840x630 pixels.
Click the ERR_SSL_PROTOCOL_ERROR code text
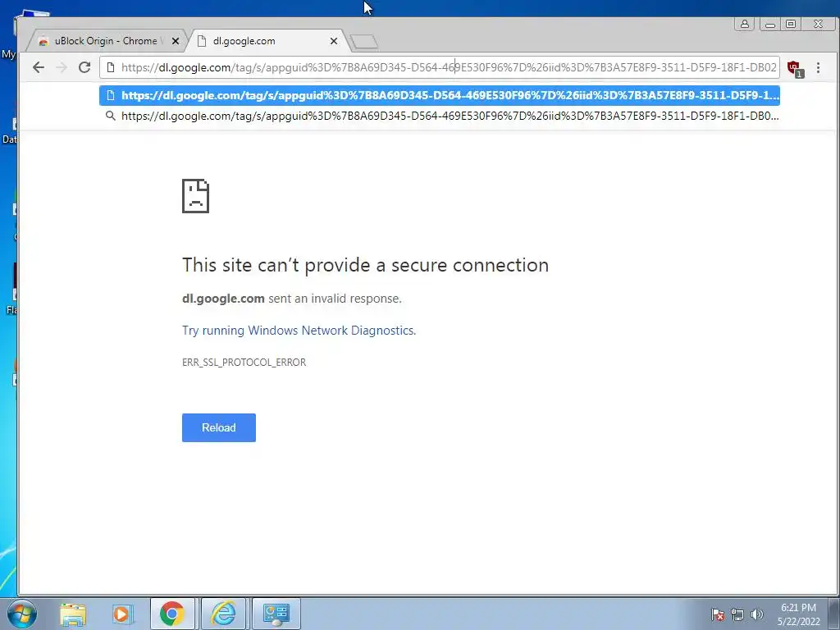click(x=244, y=362)
